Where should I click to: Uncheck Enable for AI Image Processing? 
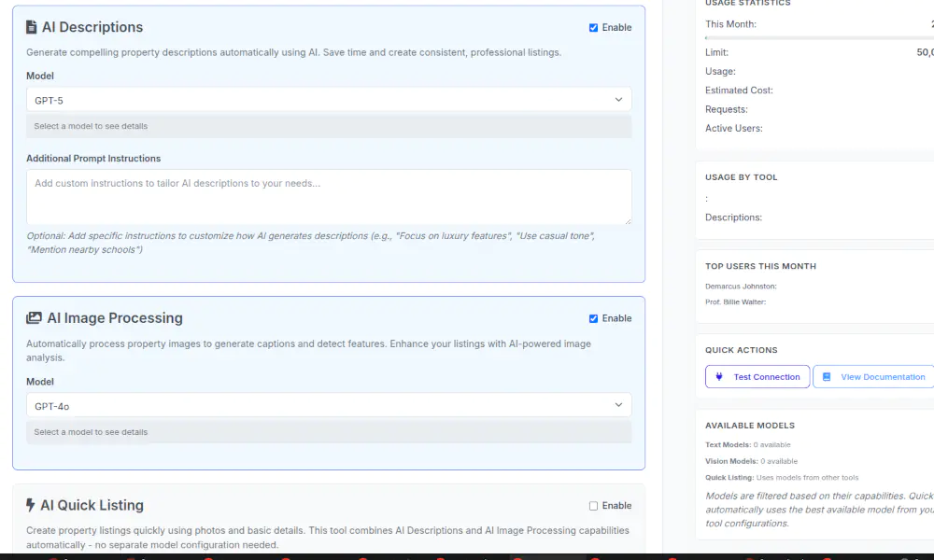pos(594,318)
